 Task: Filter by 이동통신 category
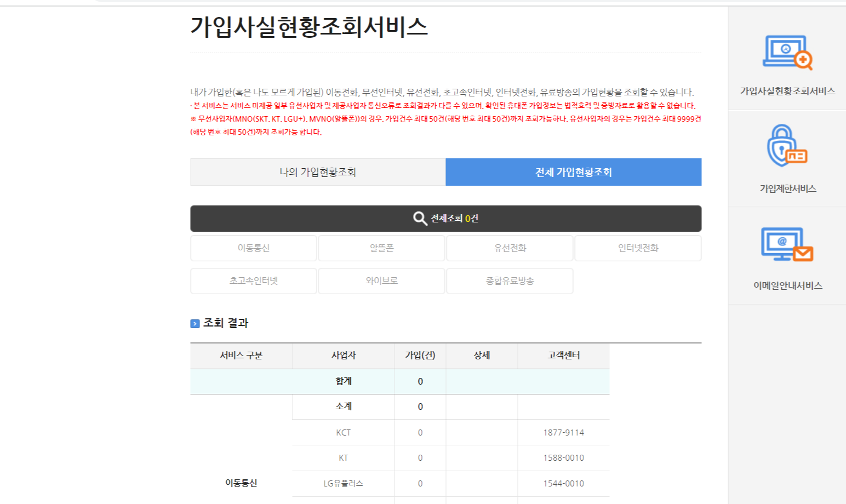(x=254, y=248)
